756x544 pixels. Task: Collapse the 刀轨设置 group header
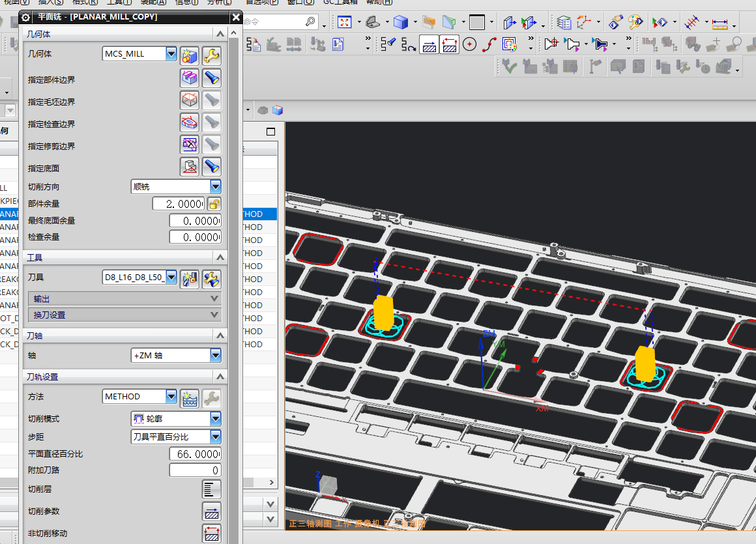coord(125,377)
